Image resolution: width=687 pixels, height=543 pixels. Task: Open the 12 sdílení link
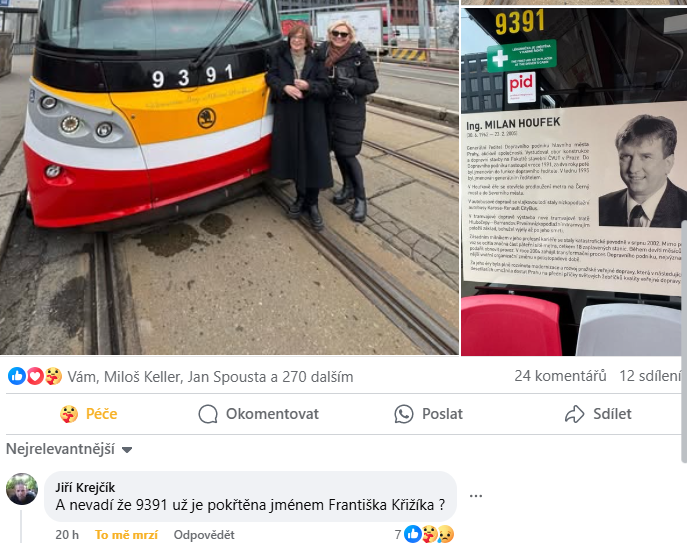(x=650, y=376)
